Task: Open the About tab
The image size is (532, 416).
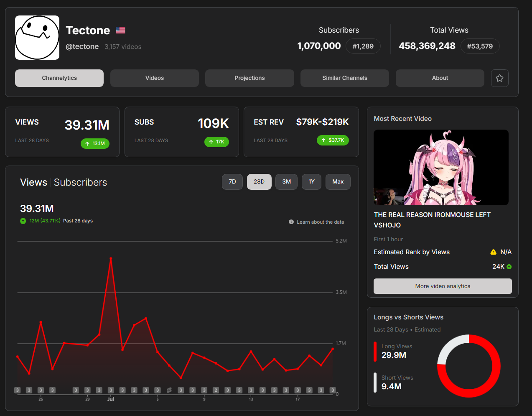Action: pos(440,78)
